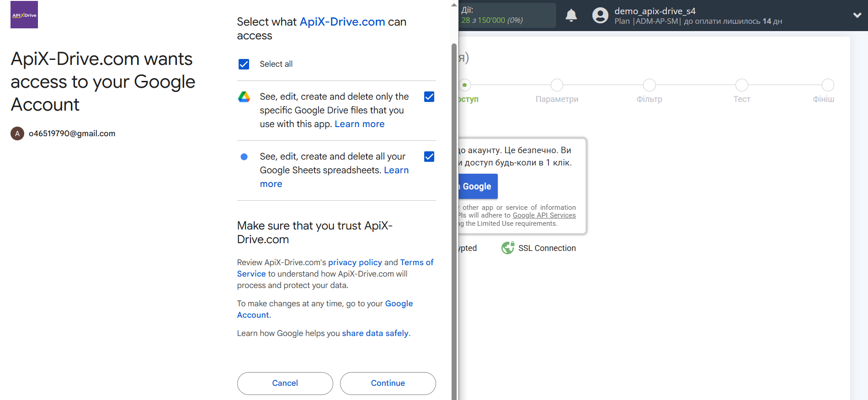Click the account avatar letter A

pyautogui.click(x=17, y=133)
